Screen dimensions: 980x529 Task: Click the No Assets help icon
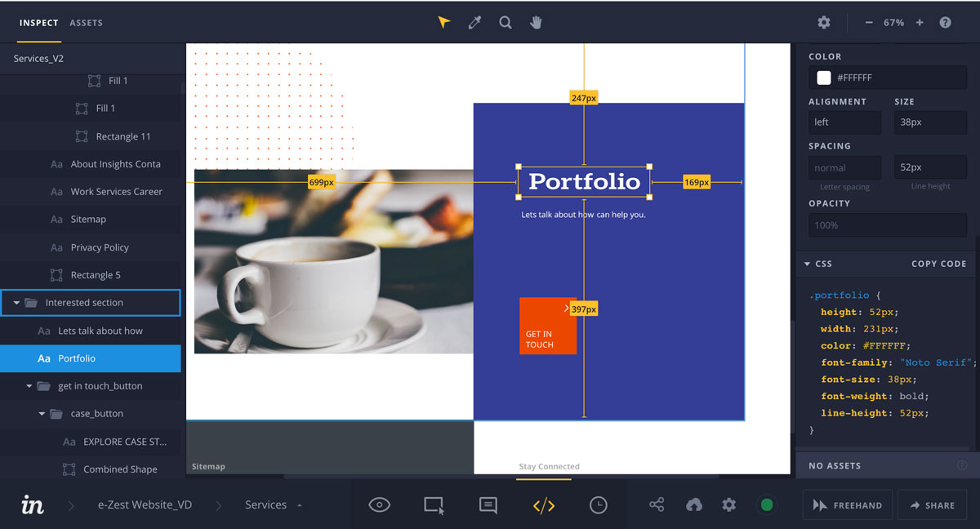click(962, 465)
